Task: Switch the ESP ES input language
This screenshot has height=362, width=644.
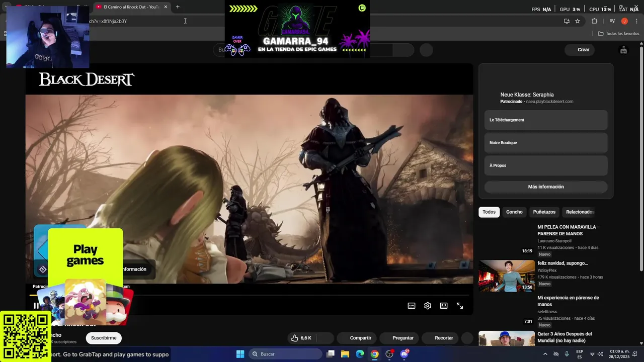Action: click(x=580, y=354)
